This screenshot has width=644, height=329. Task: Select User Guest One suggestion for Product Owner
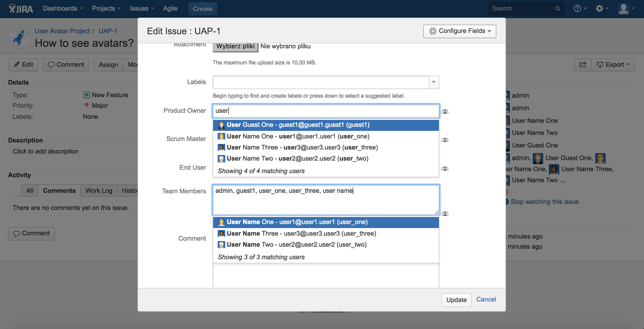(x=326, y=125)
